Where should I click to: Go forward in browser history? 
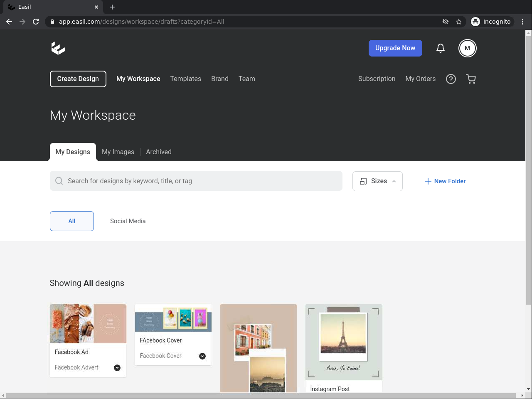pos(22,22)
